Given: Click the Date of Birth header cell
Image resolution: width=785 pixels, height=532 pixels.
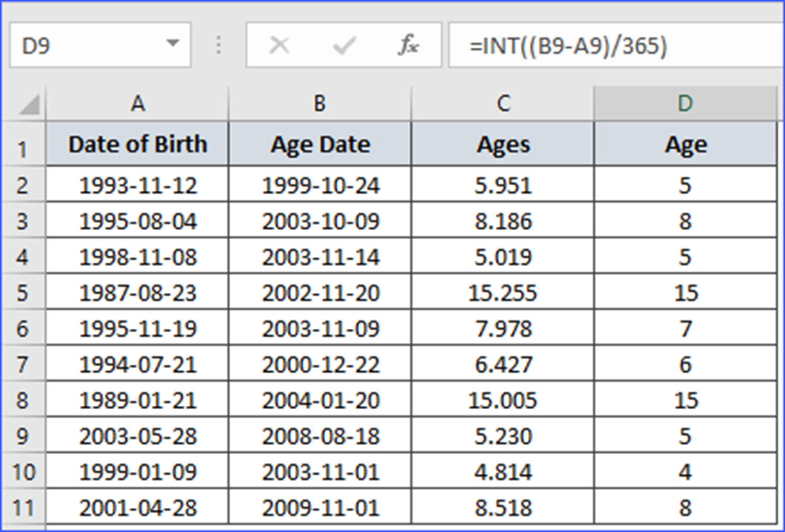Looking at the screenshot, I should (137, 144).
